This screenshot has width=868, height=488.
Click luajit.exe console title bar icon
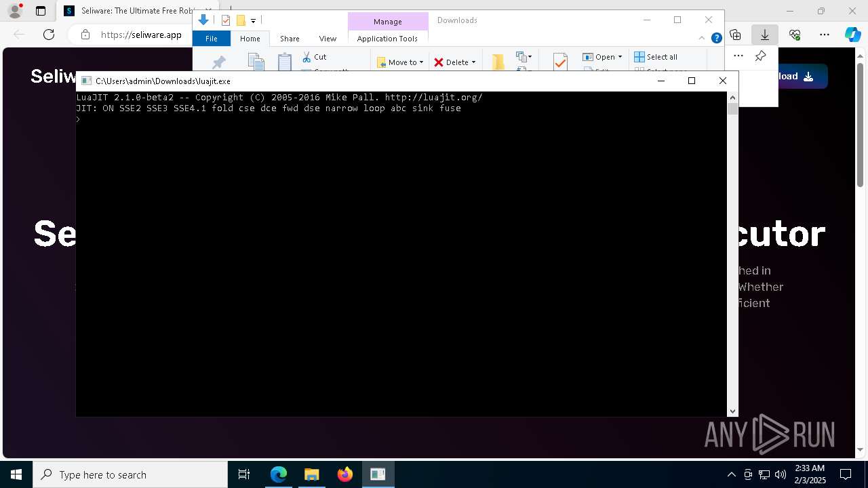[x=86, y=81]
